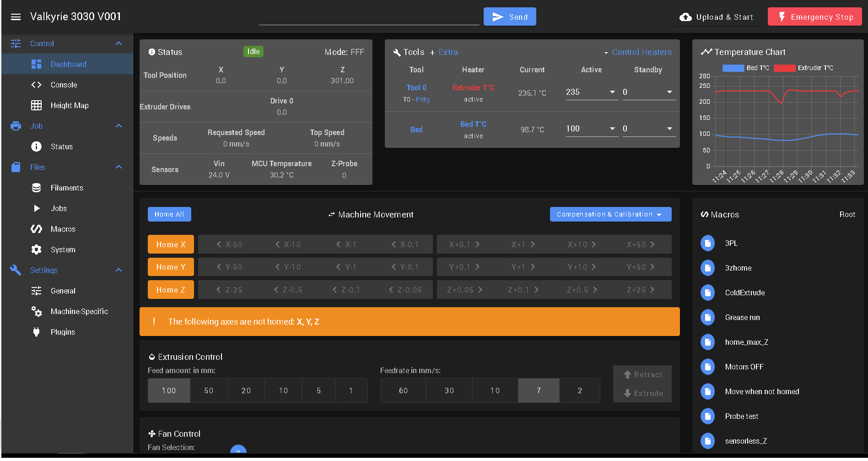
Task: Select feedrate 7 mm/s
Action: (539, 390)
